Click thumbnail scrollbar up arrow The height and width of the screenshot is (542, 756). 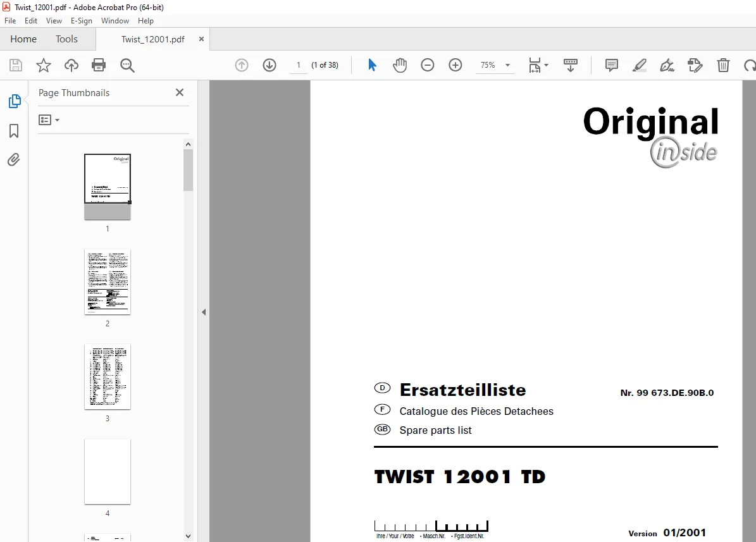click(x=188, y=144)
